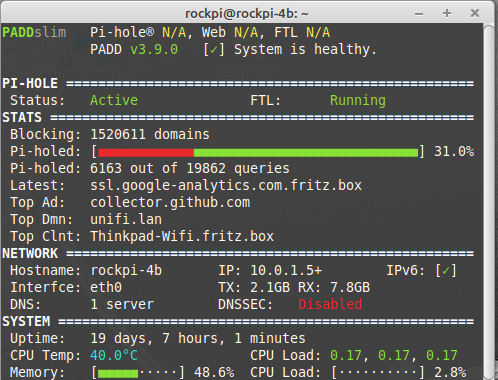Click the DNS 1 server value
This screenshot has height=380, width=498.
tap(122, 304)
